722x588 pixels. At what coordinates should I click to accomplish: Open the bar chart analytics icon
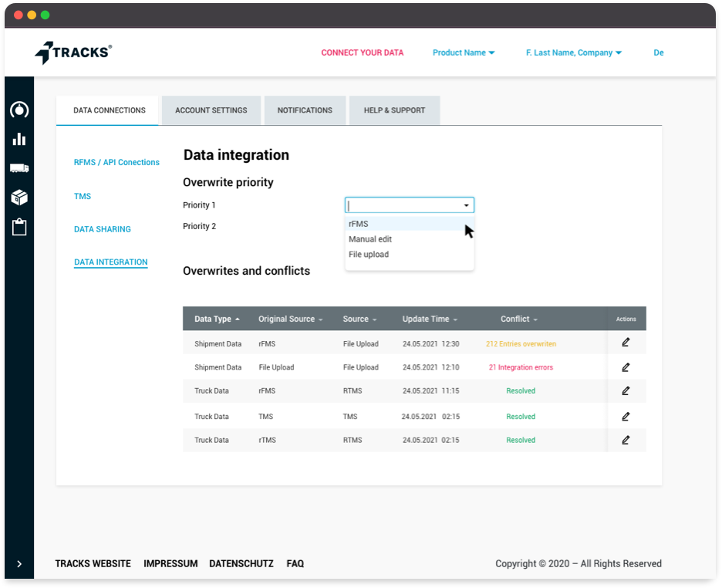19,139
